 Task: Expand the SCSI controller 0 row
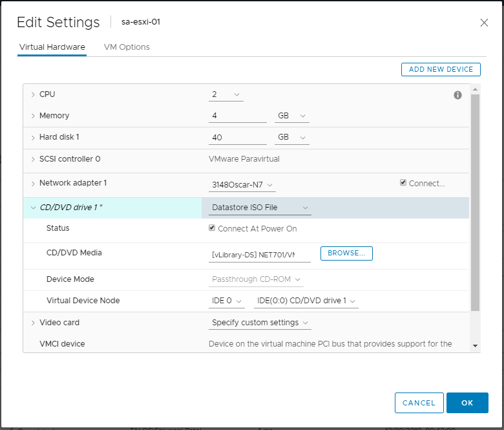(33, 159)
